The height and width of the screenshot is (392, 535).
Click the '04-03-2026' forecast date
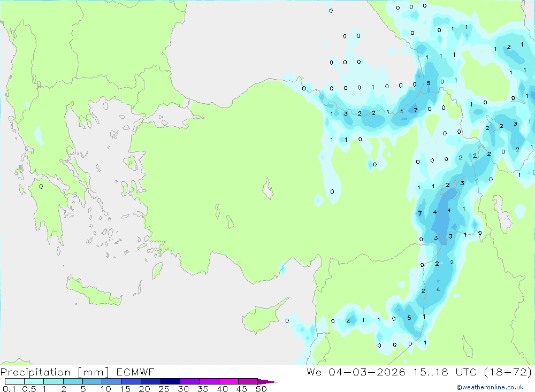[367, 372]
